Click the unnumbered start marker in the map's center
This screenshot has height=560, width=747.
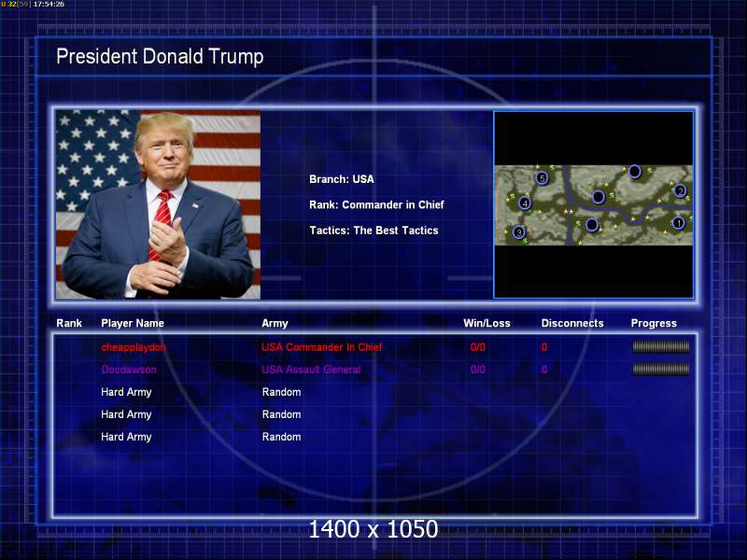[599, 196]
